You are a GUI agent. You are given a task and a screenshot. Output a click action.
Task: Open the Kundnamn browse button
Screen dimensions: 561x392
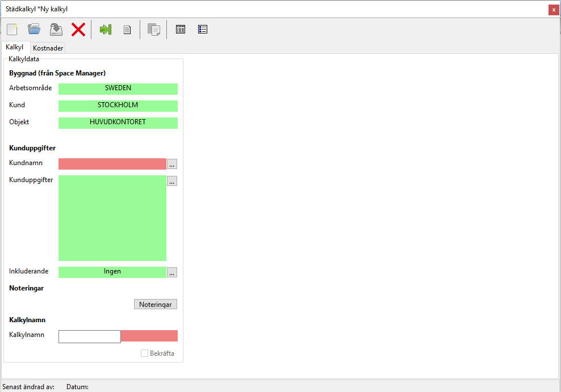coord(172,164)
